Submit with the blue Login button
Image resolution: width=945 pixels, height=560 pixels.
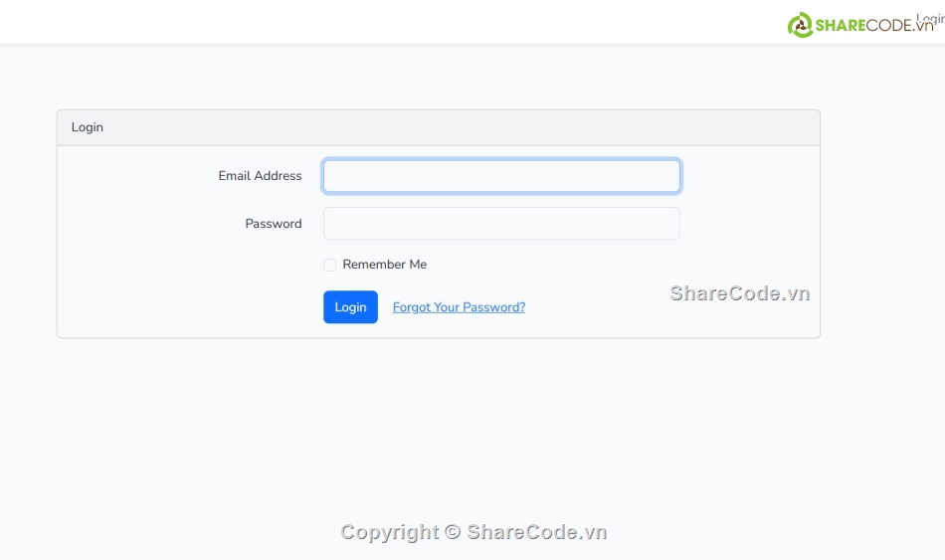[350, 306]
